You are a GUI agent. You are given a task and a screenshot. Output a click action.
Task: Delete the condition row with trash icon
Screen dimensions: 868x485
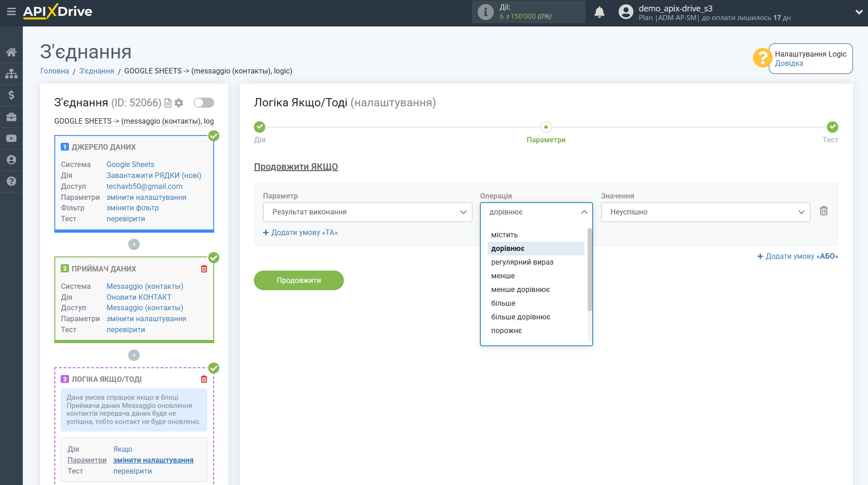point(823,211)
